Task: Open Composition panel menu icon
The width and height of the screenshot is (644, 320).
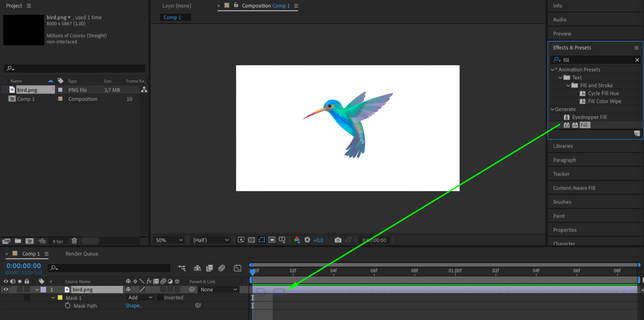Action: (x=296, y=6)
